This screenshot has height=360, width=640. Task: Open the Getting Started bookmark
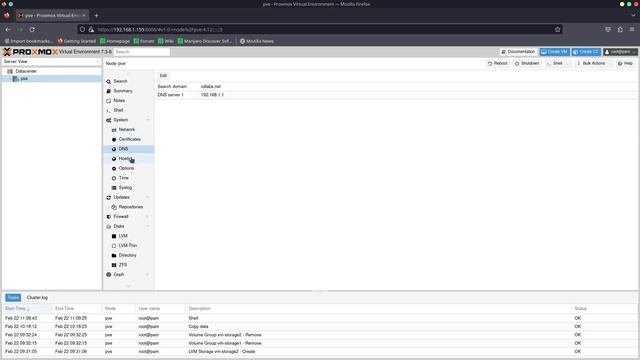pos(77,41)
